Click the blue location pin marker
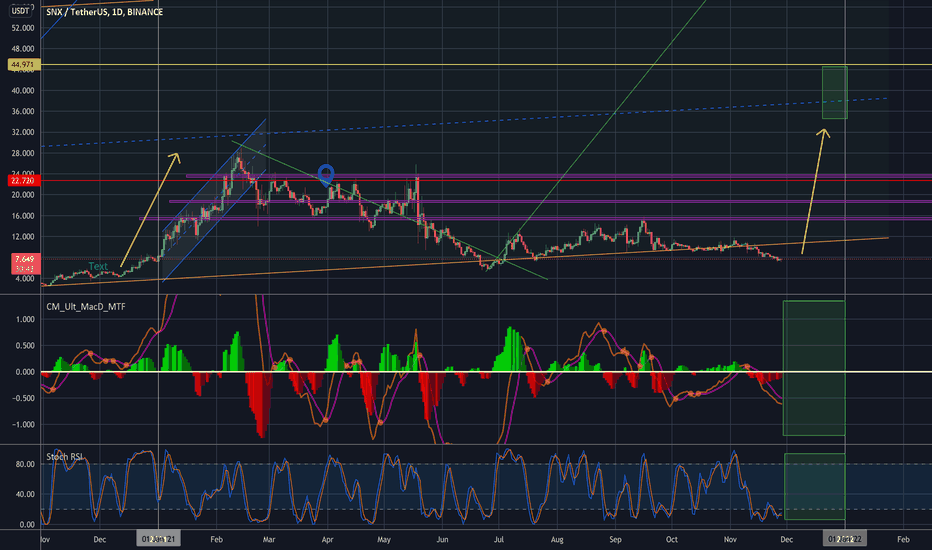 (x=326, y=175)
